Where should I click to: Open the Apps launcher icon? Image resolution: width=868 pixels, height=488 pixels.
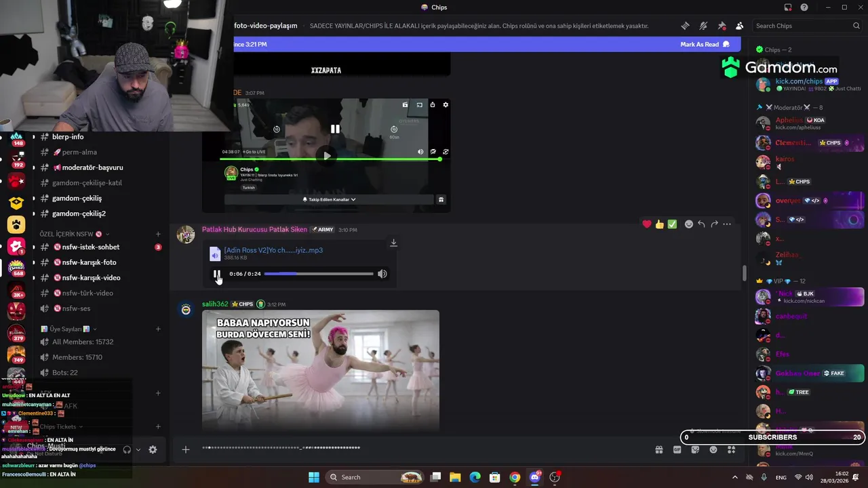tap(732, 449)
